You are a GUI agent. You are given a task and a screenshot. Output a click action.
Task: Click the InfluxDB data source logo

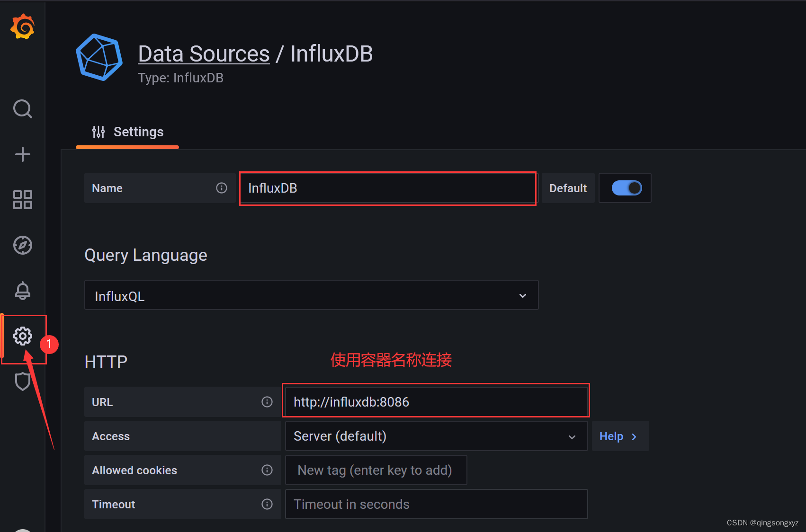click(99, 57)
